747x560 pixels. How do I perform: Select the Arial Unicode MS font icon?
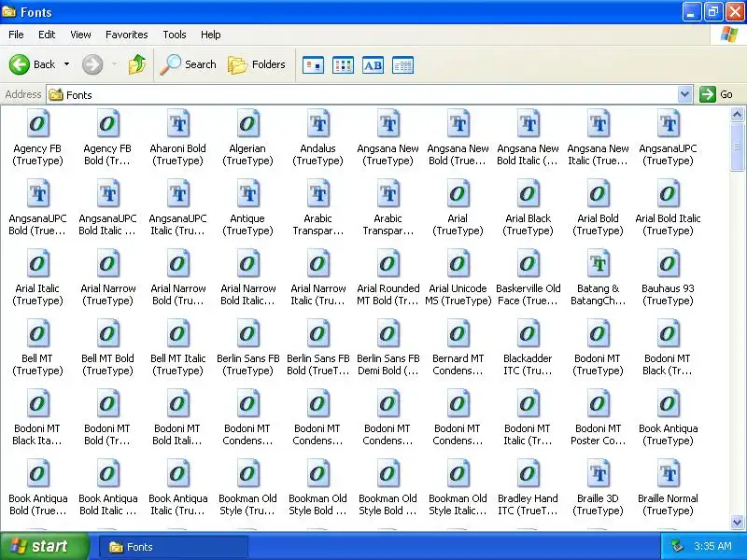pos(458,264)
